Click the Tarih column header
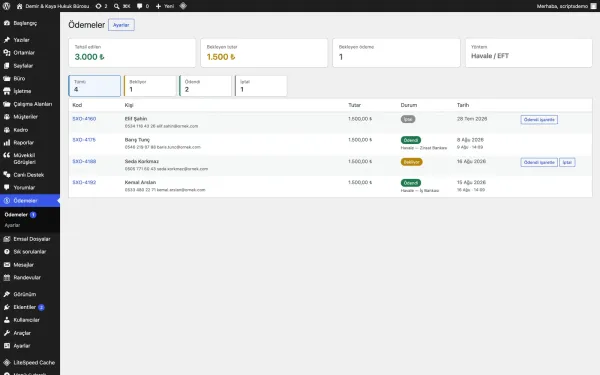 (x=463, y=105)
